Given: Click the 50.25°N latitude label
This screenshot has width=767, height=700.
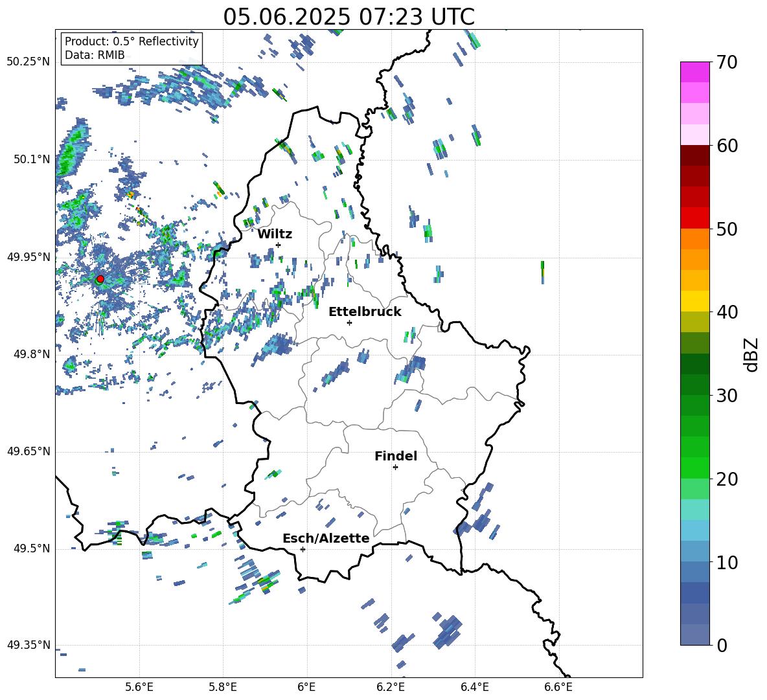Looking at the screenshot, I should (29, 62).
